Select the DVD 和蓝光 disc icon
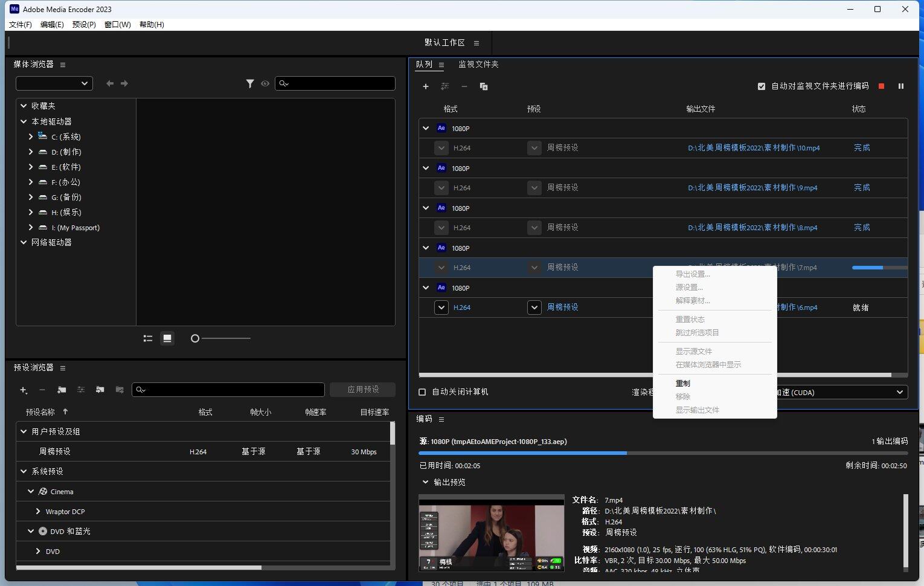 43,532
